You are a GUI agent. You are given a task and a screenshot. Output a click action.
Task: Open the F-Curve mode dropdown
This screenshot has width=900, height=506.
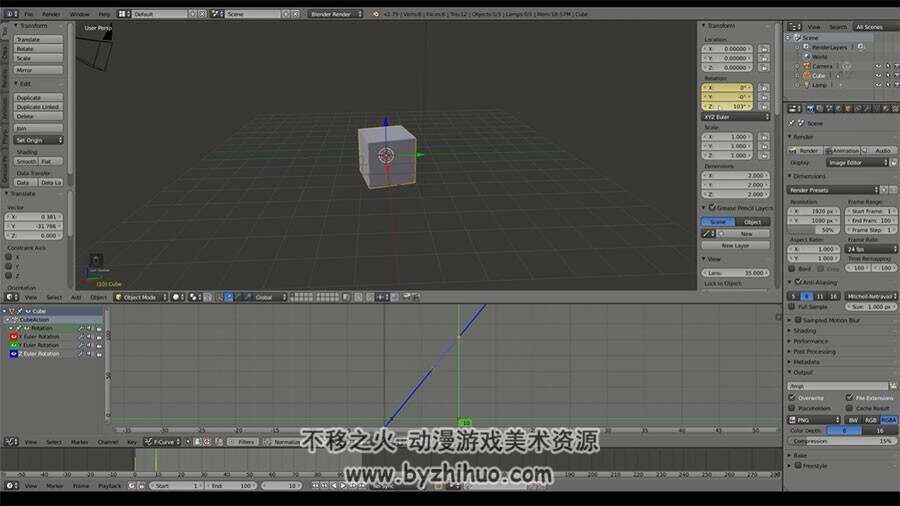point(162,442)
